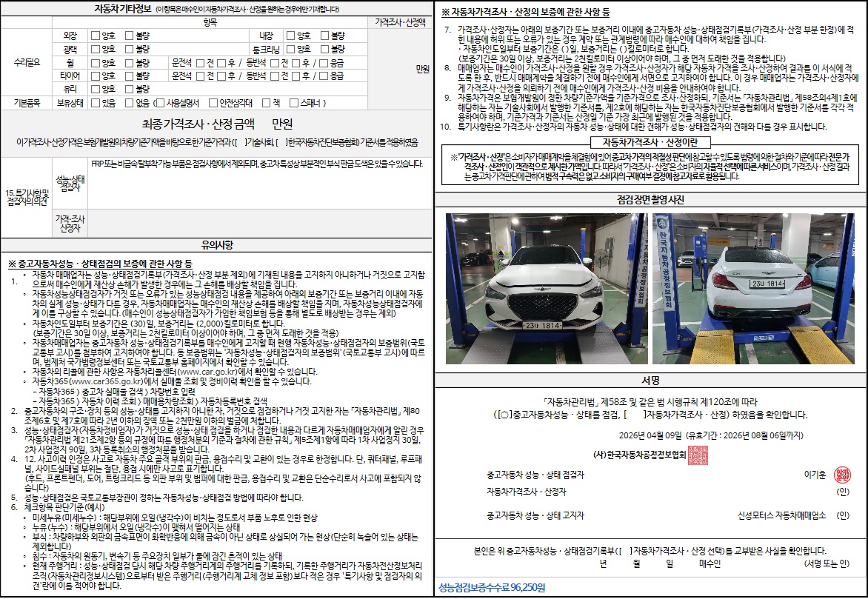Click the 중고자동차 성능·상태 고지자 label

[x=535, y=515]
